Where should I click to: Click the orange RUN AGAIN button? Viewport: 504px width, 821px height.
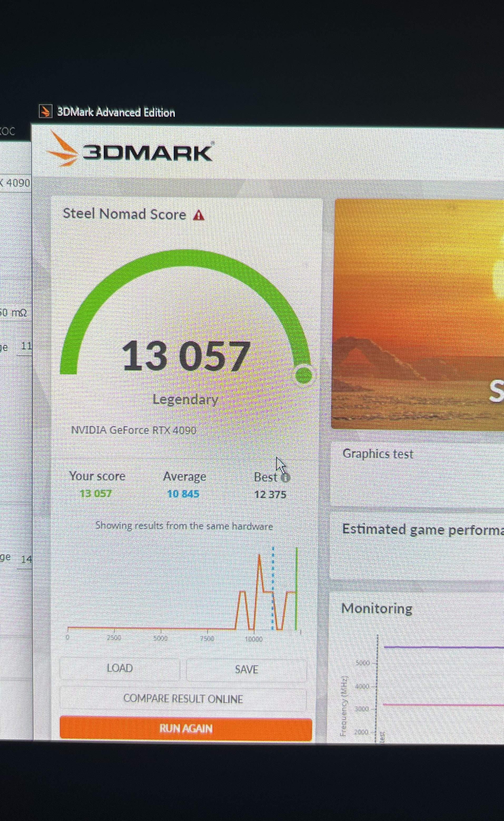(186, 728)
